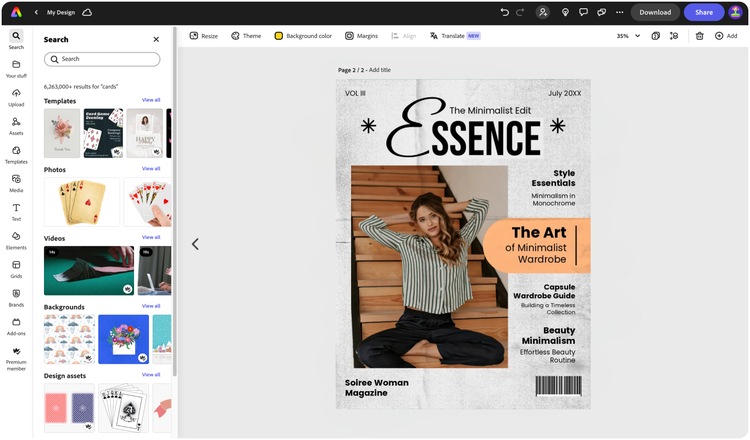Focus the Search input field
750x440 pixels.
[102, 59]
